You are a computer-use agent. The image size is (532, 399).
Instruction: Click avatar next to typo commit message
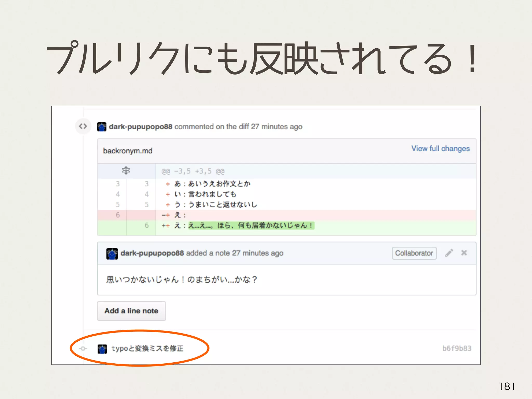(102, 349)
